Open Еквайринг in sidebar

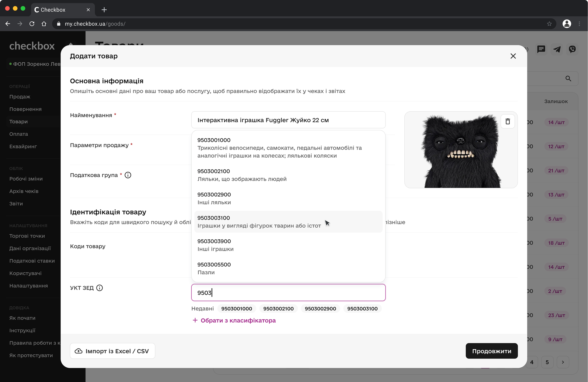coord(23,146)
